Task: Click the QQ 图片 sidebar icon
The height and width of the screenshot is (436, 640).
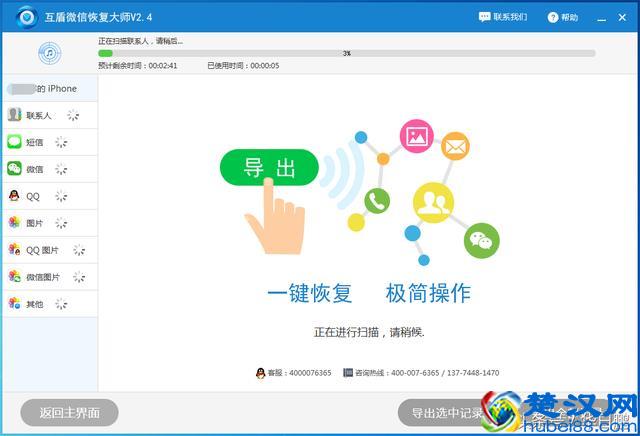Action: (14, 249)
